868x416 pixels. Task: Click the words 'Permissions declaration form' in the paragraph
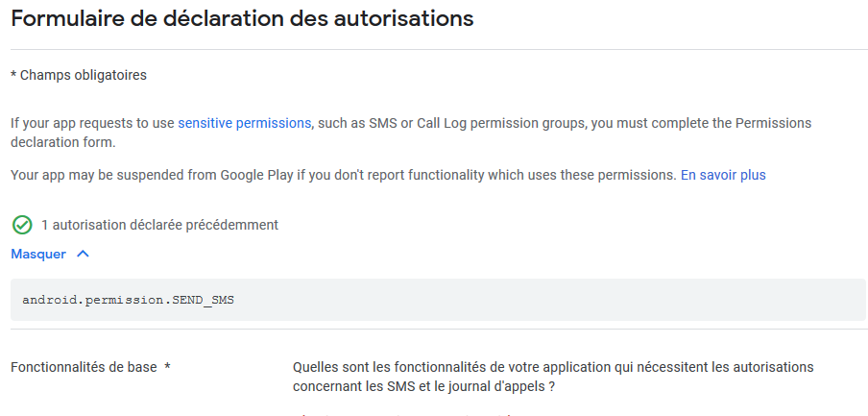pos(759,123)
